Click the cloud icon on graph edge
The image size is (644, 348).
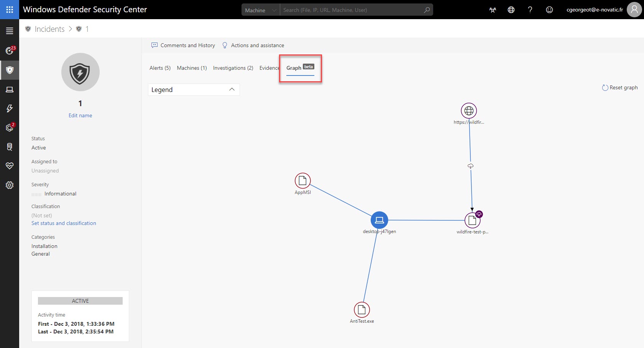pyautogui.click(x=471, y=166)
